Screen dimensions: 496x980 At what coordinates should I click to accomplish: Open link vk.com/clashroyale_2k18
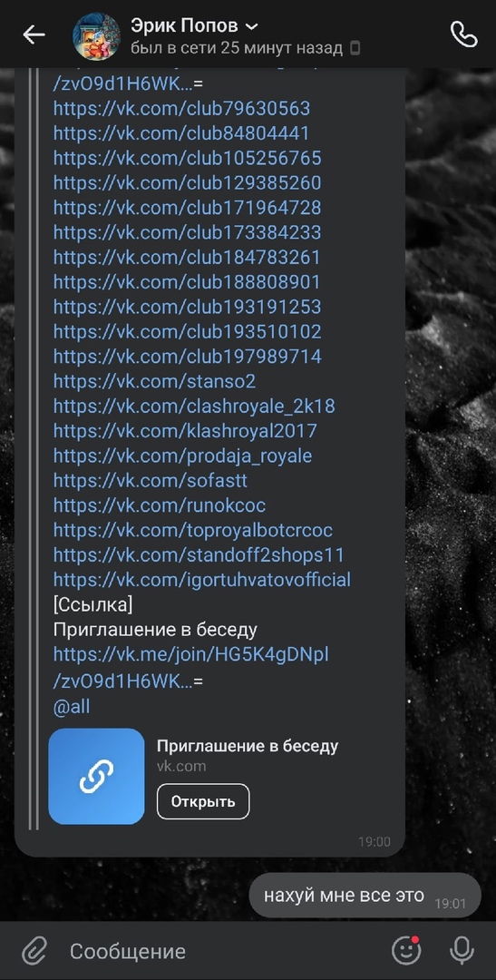point(194,407)
